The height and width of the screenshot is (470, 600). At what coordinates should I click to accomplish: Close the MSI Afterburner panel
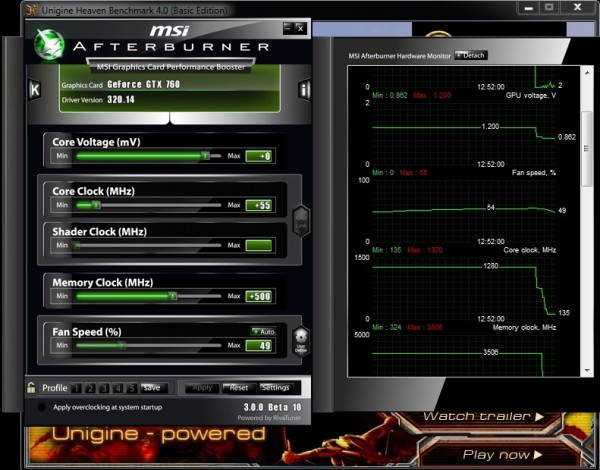click(300, 28)
